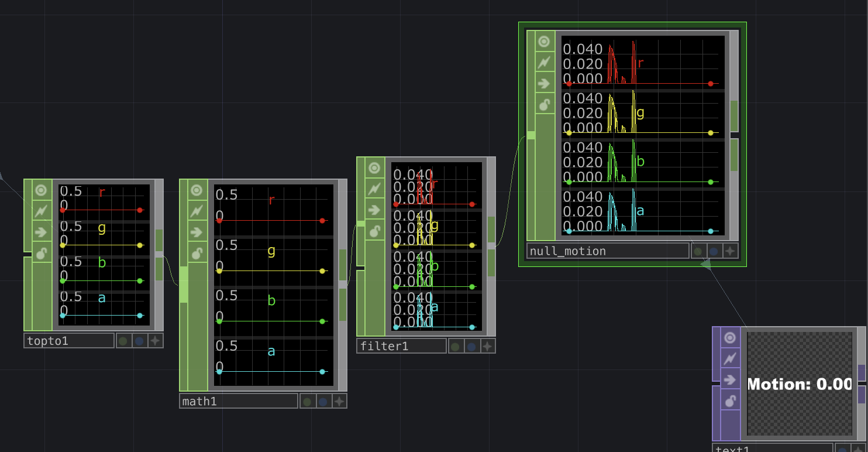Toggle the Viewer Active flag on null_motion
This screenshot has height=452, width=868.
pos(544,41)
